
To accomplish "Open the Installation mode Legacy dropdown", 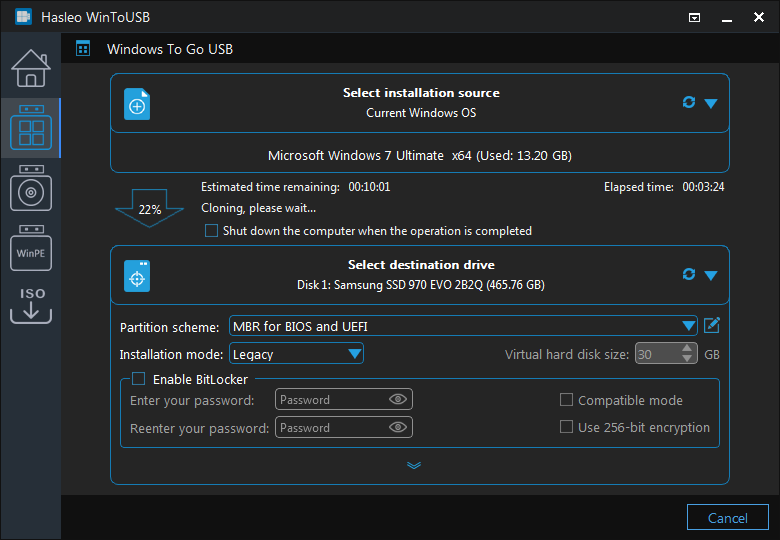I will point(296,354).
